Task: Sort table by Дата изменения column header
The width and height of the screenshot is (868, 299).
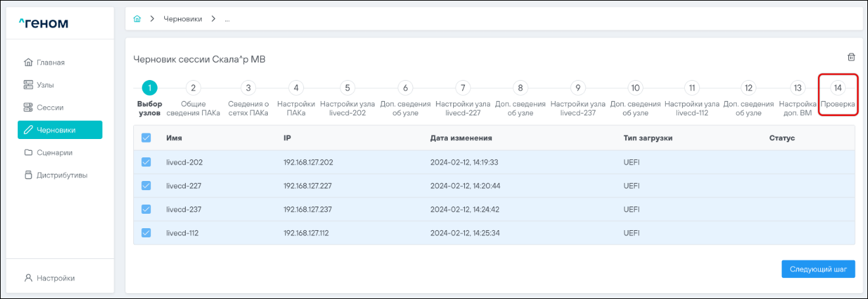Action: point(461,138)
